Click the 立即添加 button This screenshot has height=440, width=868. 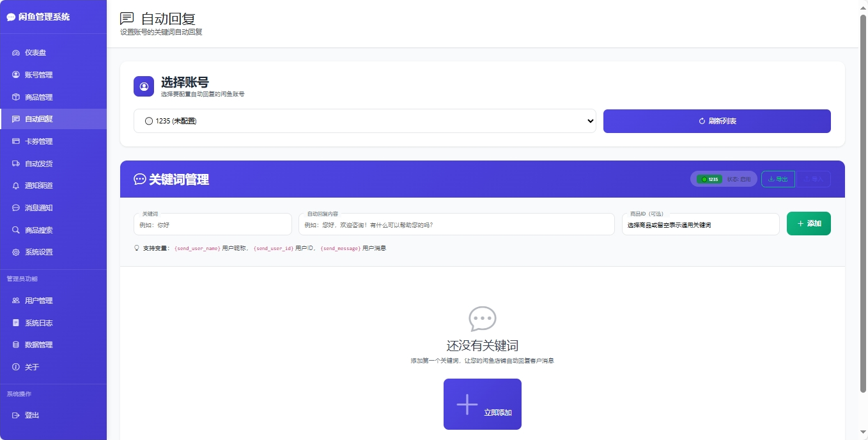tap(483, 404)
